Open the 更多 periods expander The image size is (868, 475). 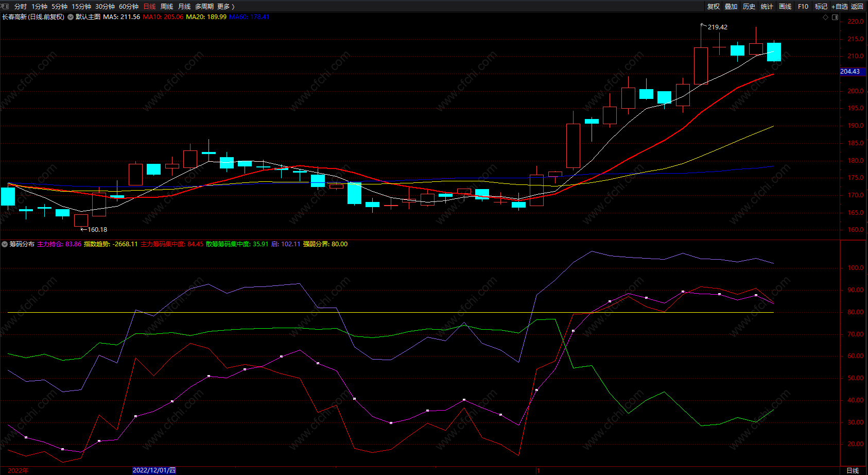(x=225, y=6)
